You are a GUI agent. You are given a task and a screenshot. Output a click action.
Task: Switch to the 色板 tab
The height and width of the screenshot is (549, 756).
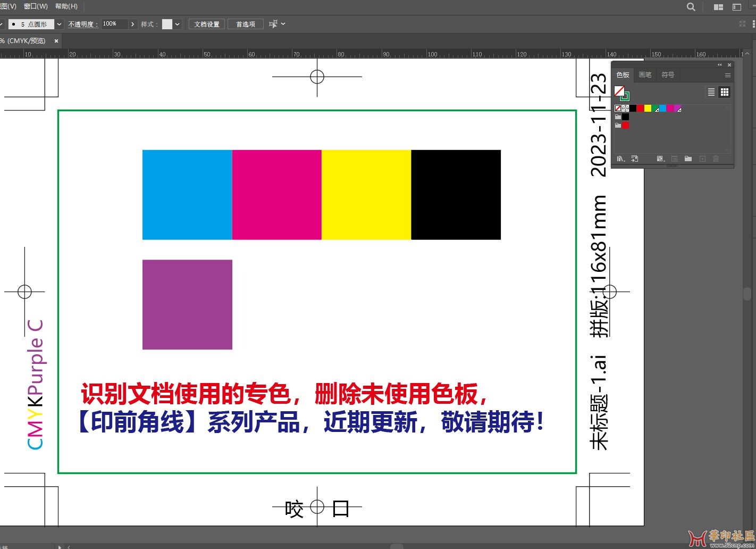[623, 75]
